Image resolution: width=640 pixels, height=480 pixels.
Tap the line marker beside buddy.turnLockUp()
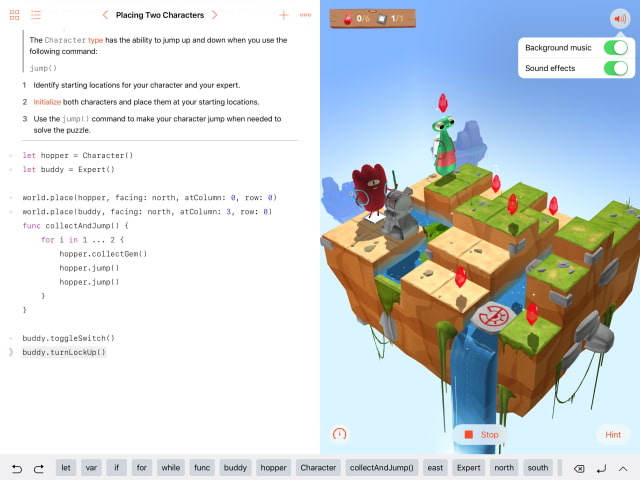click(11, 352)
